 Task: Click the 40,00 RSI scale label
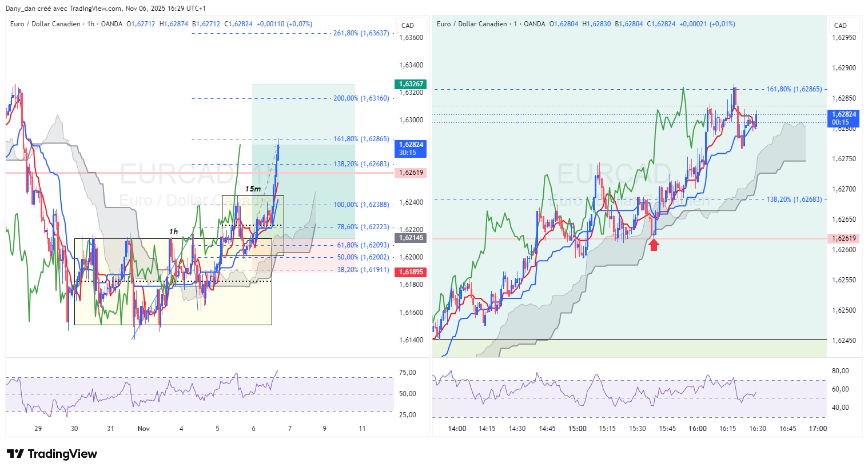tap(841, 408)
